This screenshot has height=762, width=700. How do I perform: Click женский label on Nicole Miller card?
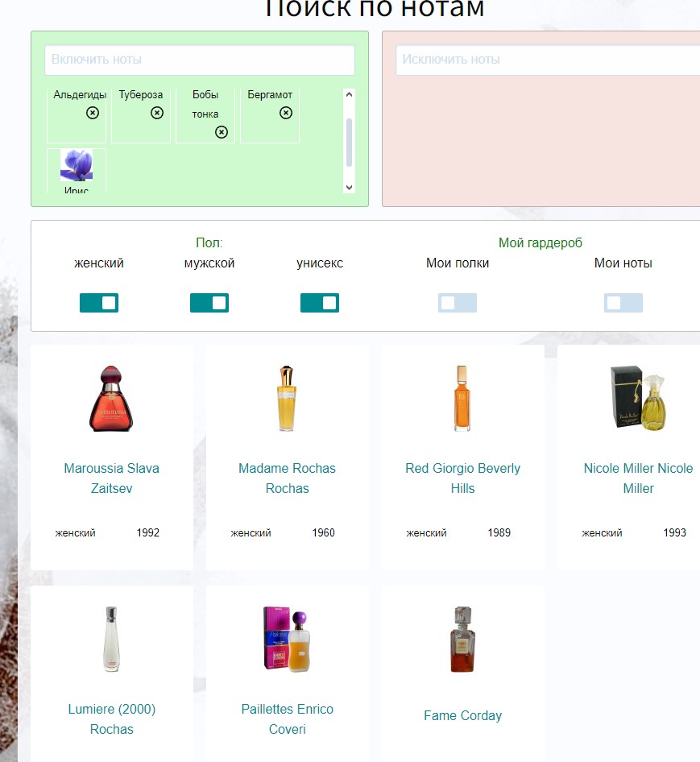point(602,533)
